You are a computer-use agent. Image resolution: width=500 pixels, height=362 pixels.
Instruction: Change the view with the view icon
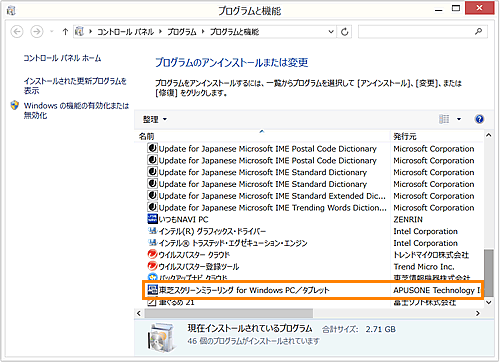pos(444,119)
